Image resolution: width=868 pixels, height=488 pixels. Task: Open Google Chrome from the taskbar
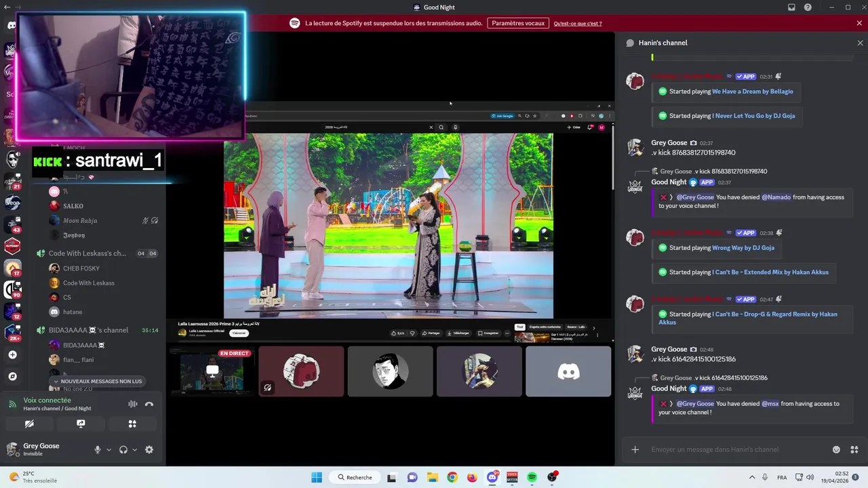pos(452,477)
